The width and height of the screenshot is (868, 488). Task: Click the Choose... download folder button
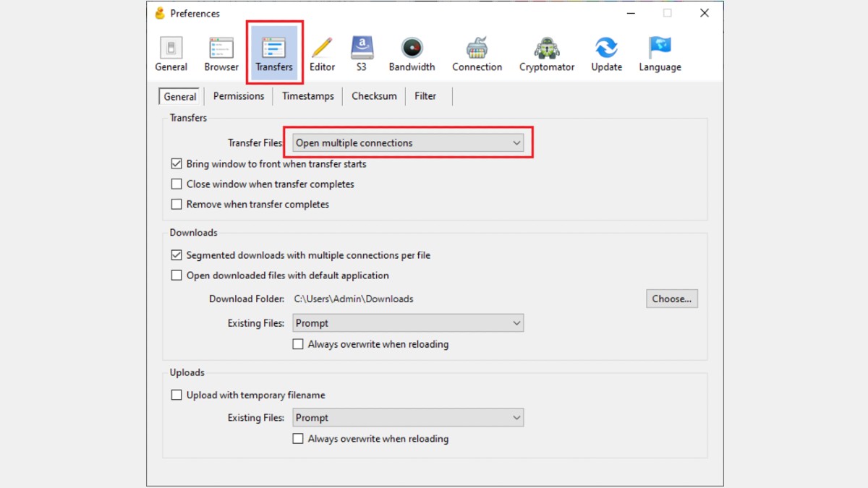(x=671, y=299)
